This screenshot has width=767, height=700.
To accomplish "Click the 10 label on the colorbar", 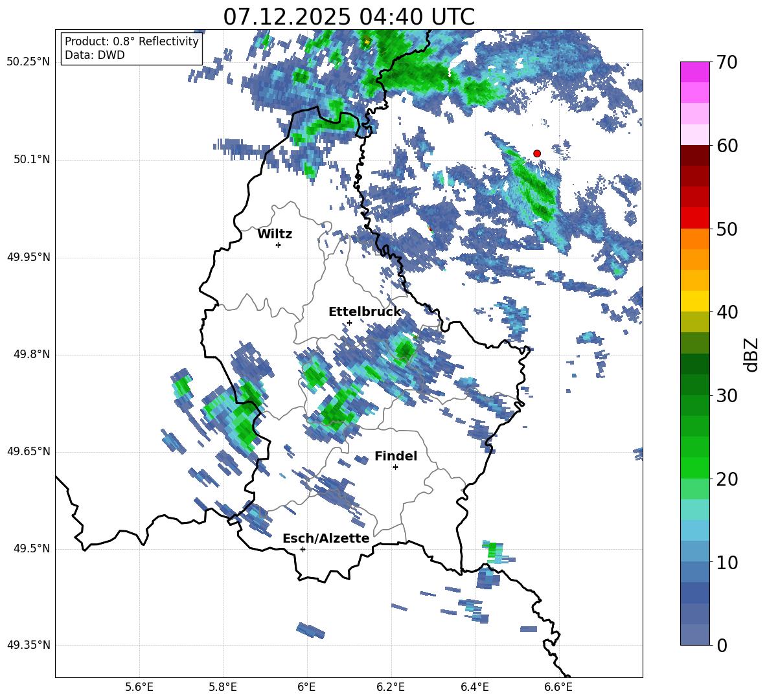I will [727, 563].
